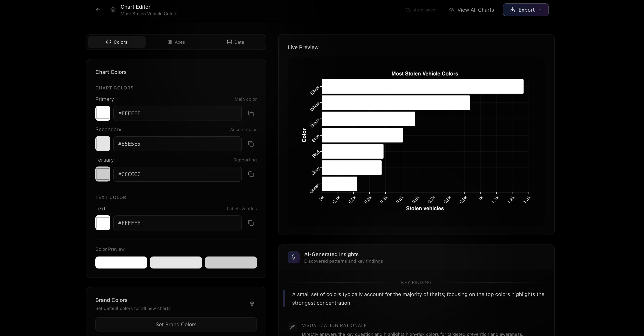Switch to the Axes tab

click(x=176, y=42)
